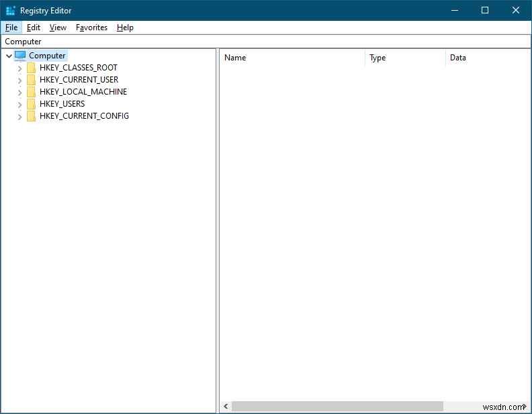Click the HKEY_USERS folder icon

31,104
